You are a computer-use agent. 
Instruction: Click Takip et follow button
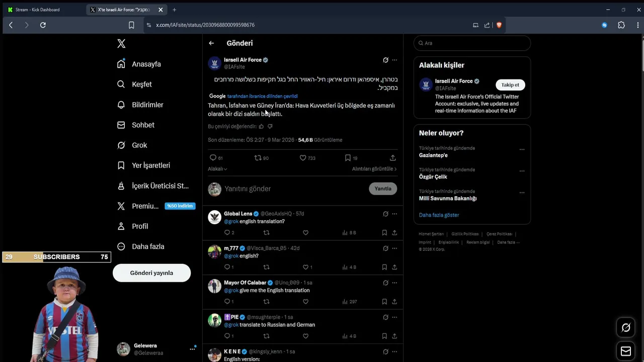510,85
